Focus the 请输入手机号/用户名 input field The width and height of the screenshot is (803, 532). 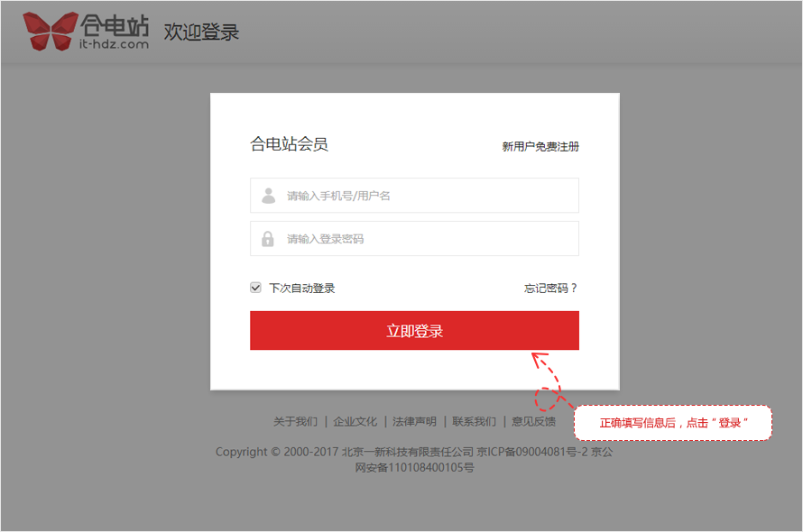pos(424,196)
